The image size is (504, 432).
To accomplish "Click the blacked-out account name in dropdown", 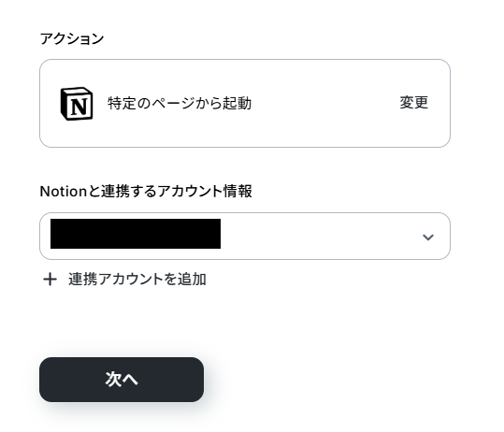I will click(x=136, y=234).
